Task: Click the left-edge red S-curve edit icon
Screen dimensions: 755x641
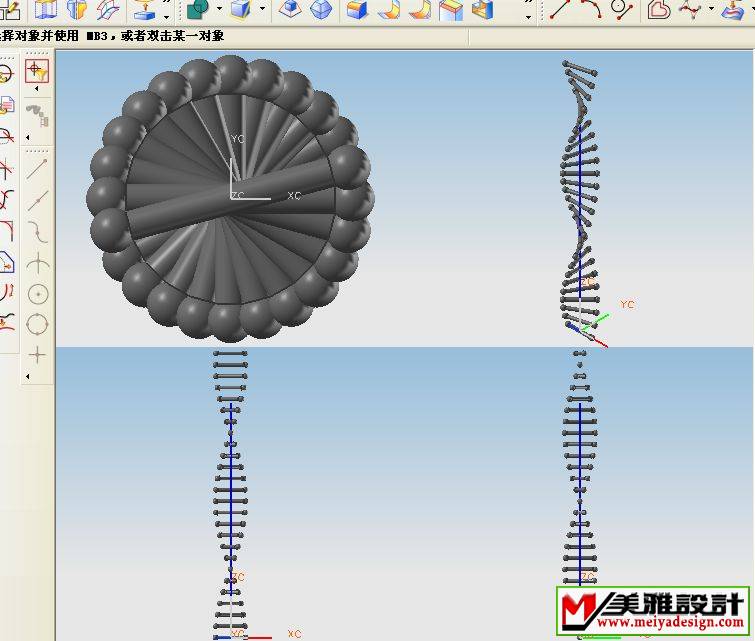Action: [x=6, y=199]
